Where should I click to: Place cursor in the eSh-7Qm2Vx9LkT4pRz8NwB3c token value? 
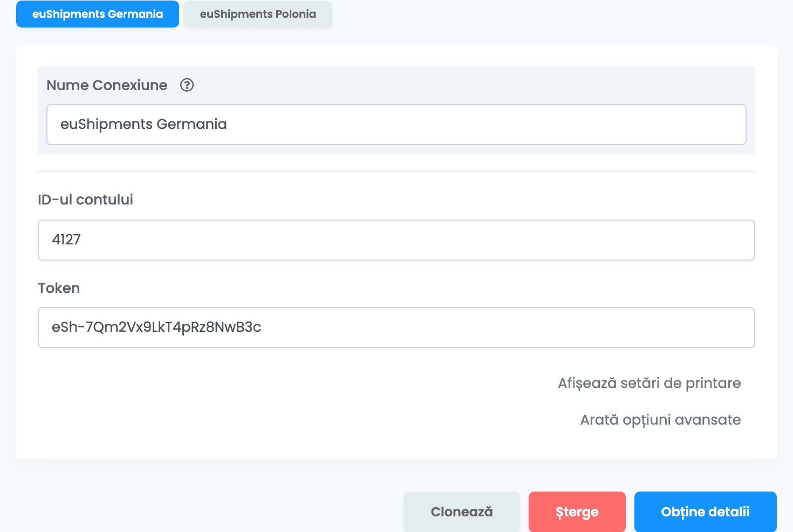pyautogui.click(x=156, y=327)
